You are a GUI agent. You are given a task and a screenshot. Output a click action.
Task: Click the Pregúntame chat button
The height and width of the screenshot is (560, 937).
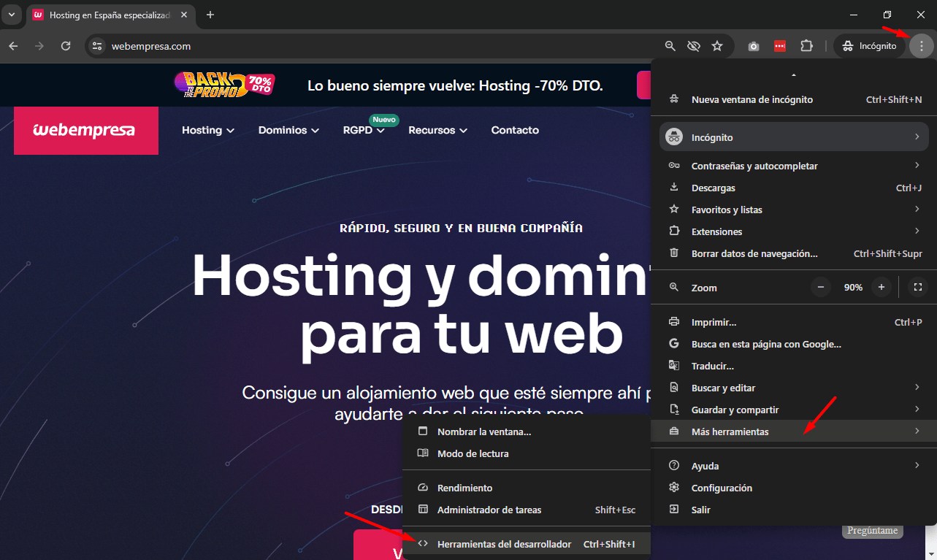click(x=873, y=531)
